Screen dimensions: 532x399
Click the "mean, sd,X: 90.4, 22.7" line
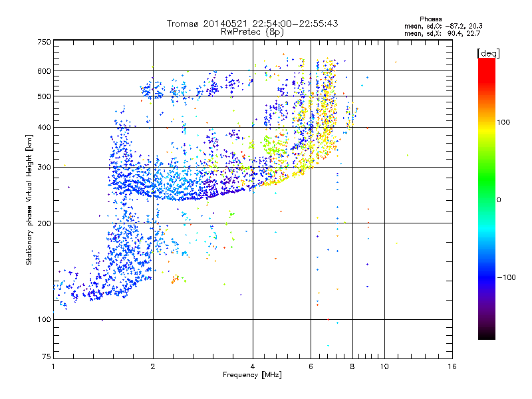442,33
